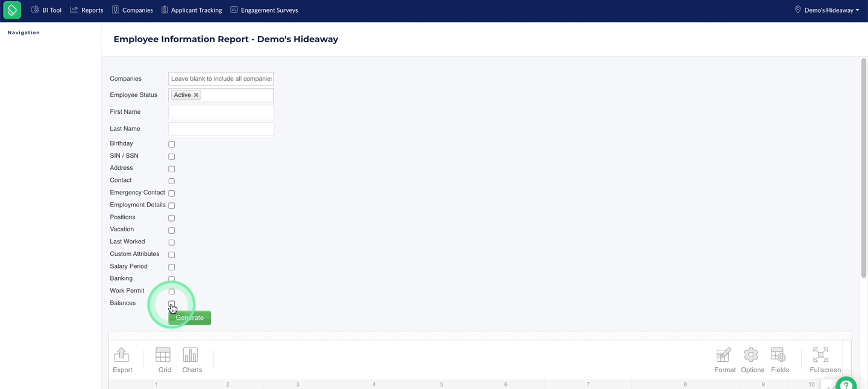This screenshot has height=389, width=868.
Task: Open Engagement Surveys menu
Action: (264, 10)
